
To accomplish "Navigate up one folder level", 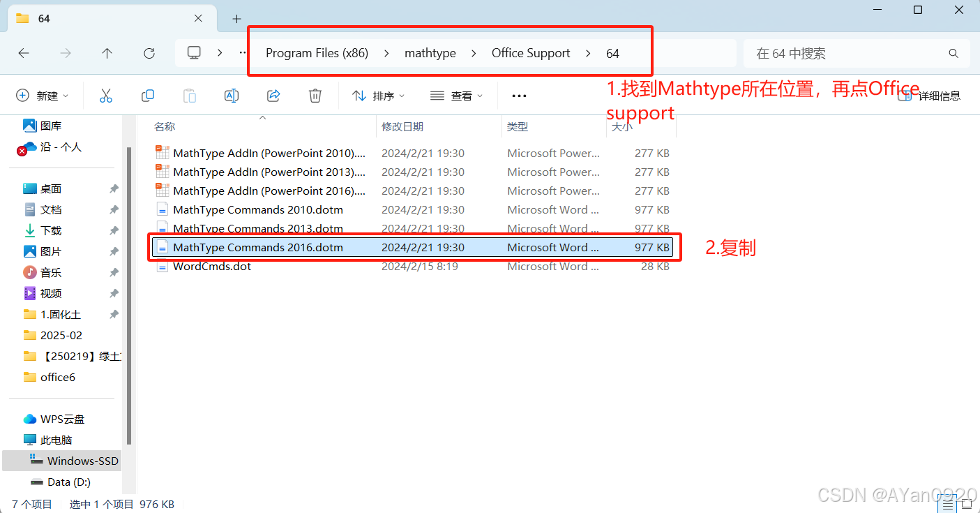I will coord(107,53).
